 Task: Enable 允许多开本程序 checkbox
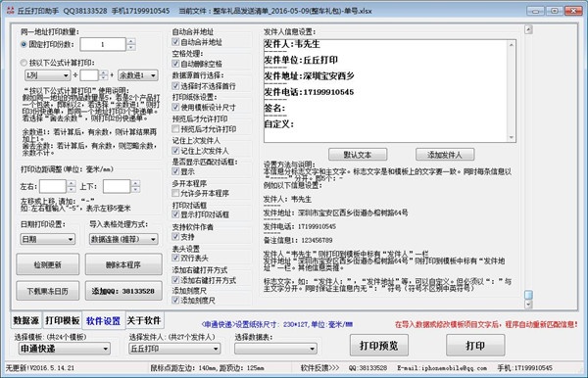[175, 193]
